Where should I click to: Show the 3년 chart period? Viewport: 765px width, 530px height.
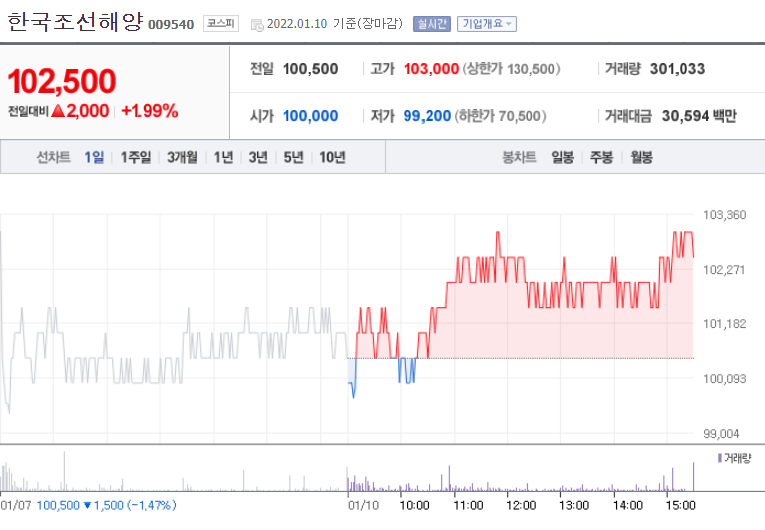coord(258,157)
